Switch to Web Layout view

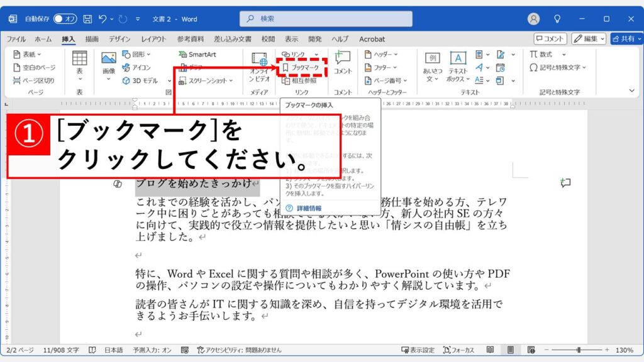(x=531, y=350)
